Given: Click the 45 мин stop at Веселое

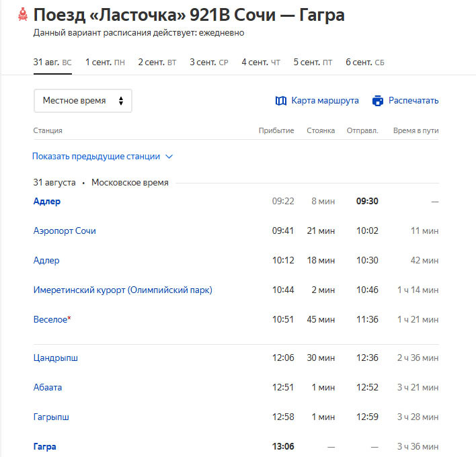Looking at the screenshot, I should (x=321, y=319).
